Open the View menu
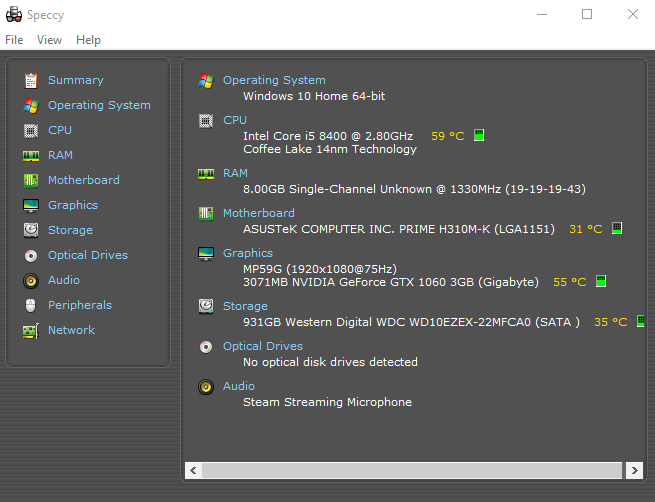 49,40
